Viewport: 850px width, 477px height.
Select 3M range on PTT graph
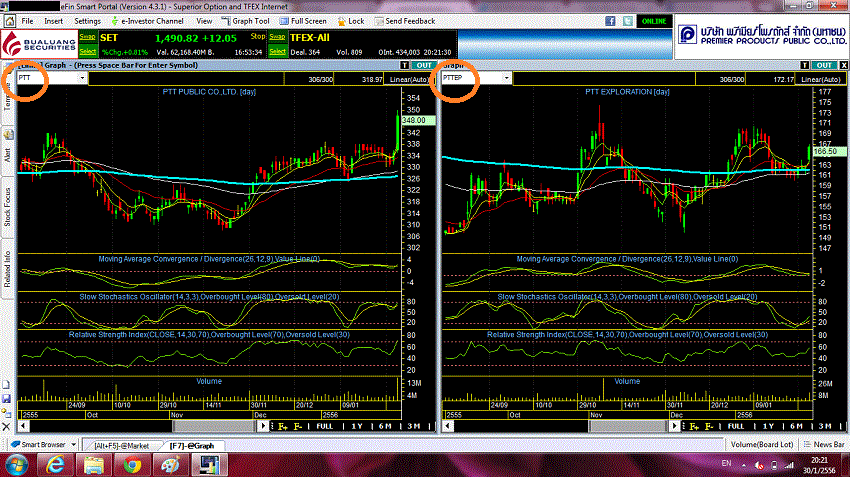pyautogui.click(x=414, y=427)
